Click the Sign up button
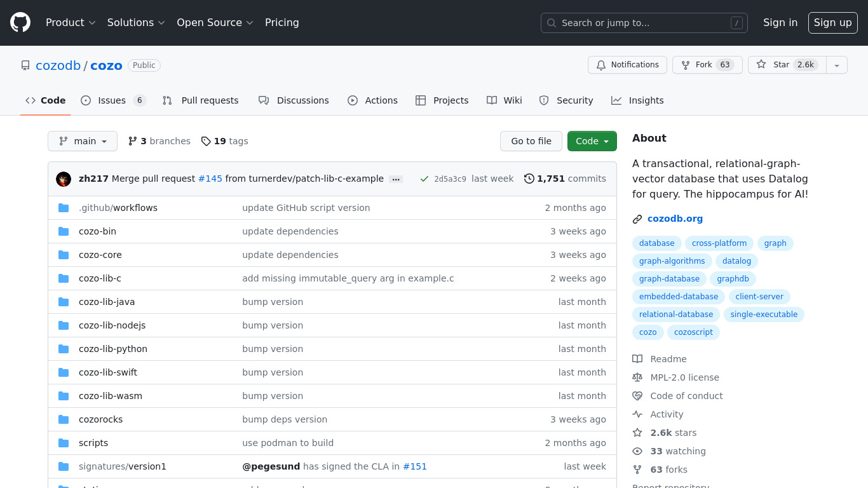This screenshot has height=488, width=868. pyautogui.click(x=833, y=23)
